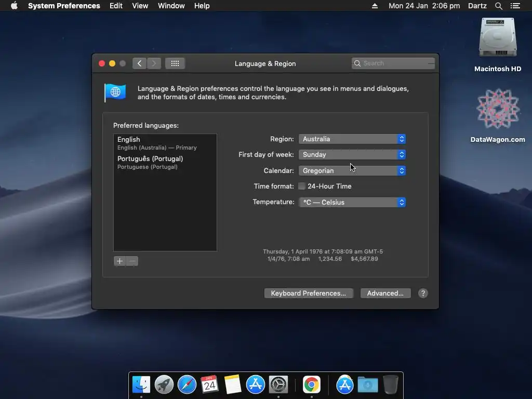Open the Help menu

click(202, 6)
